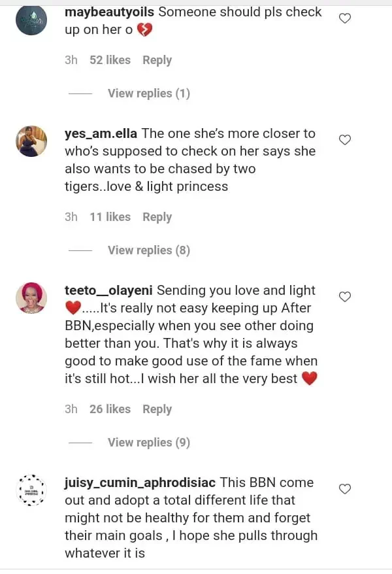The image size is (392, 574).
Task: Open maybeautyoils profile picture
Action: tap(31, 20)
